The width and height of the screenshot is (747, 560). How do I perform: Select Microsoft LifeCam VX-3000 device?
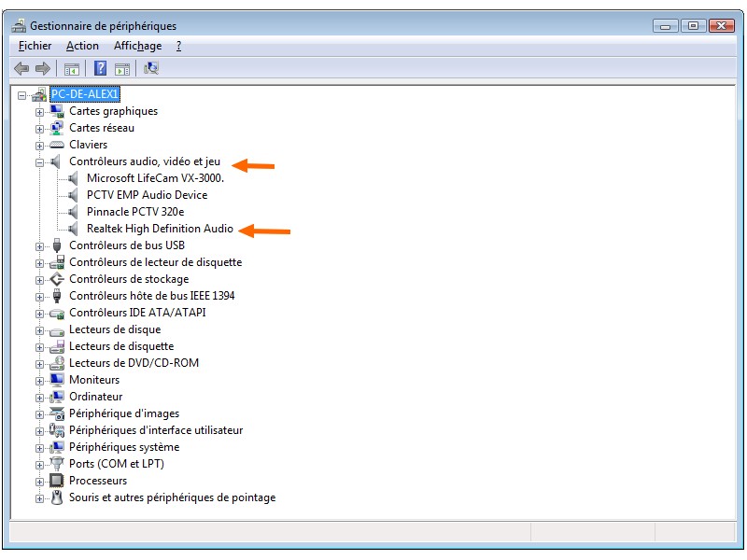[x=155, y=178]
